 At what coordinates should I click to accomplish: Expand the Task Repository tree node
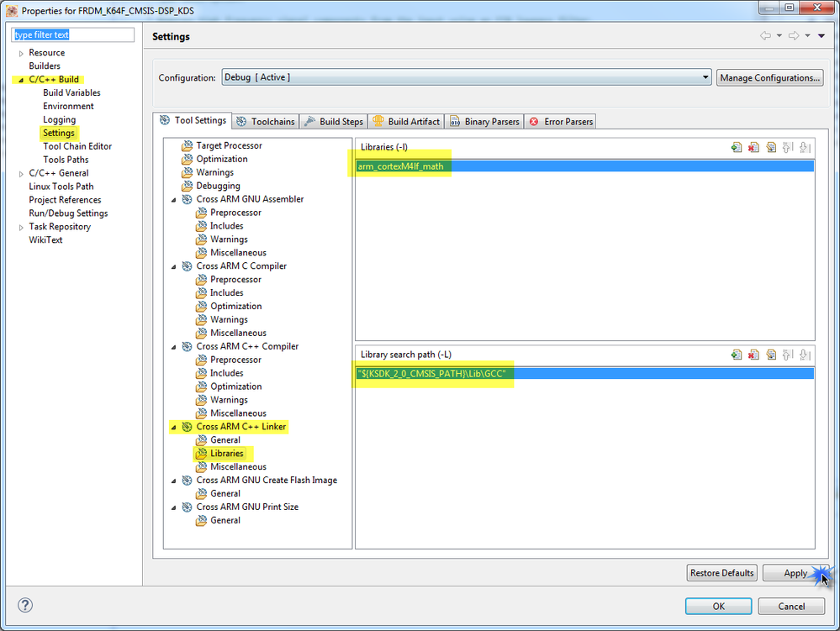(21, 227)
